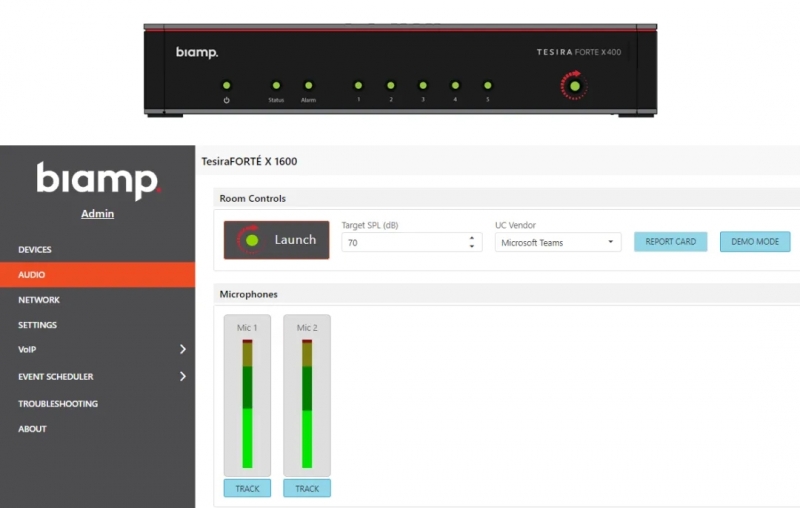Click the Alarm LED on the device
The image size is (800, 508).
pos(308,85)
